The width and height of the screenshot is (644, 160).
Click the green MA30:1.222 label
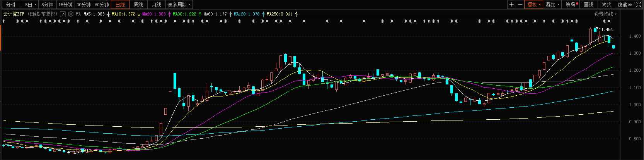coord(185,14)
